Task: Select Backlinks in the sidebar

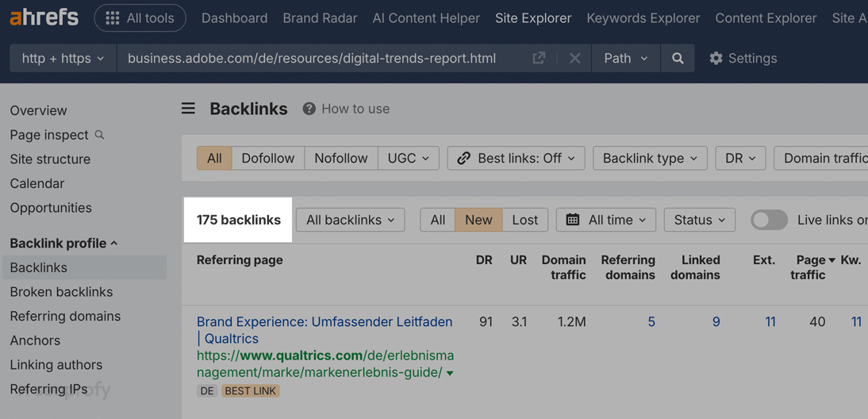Action: pos(84,267)
